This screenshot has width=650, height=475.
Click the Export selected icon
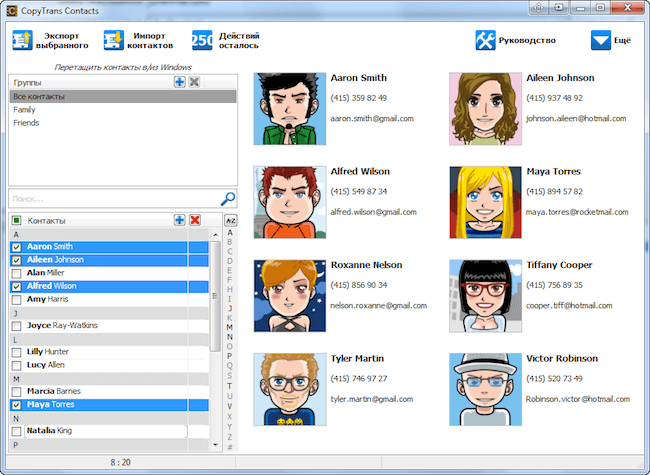click(22, 40)
